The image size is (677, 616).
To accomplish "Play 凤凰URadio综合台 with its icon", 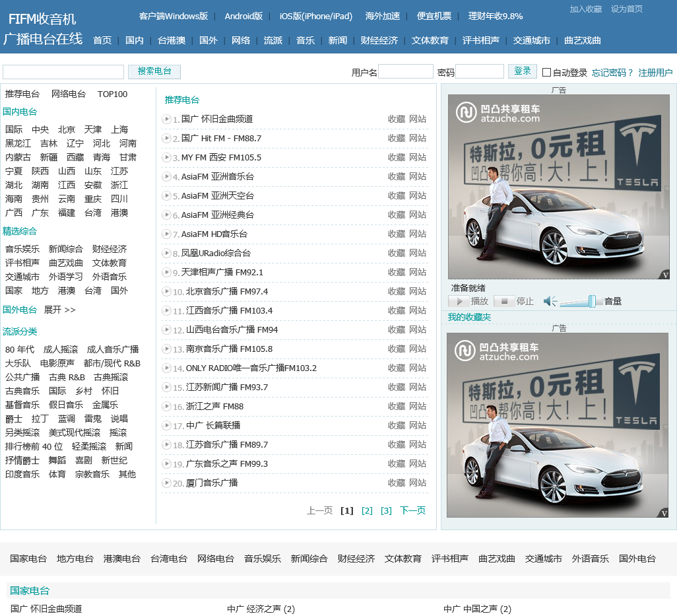I will tap(166, 253).
